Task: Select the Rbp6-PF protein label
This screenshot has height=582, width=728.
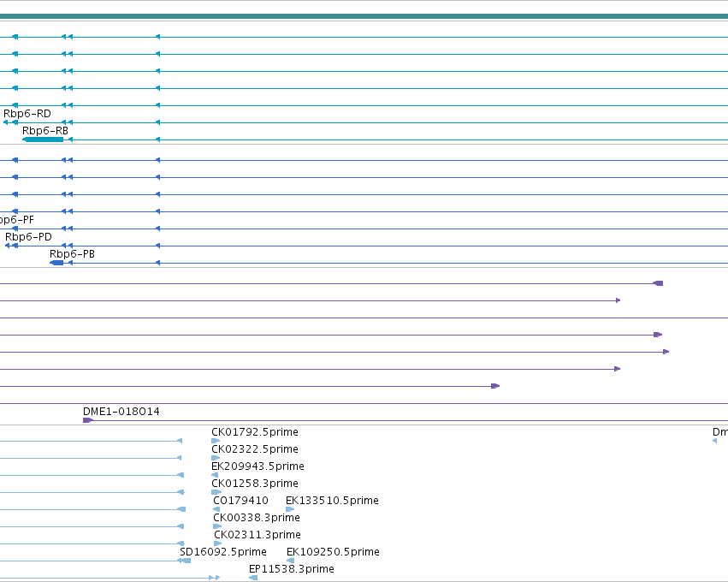Action: [x=17, y=220]
